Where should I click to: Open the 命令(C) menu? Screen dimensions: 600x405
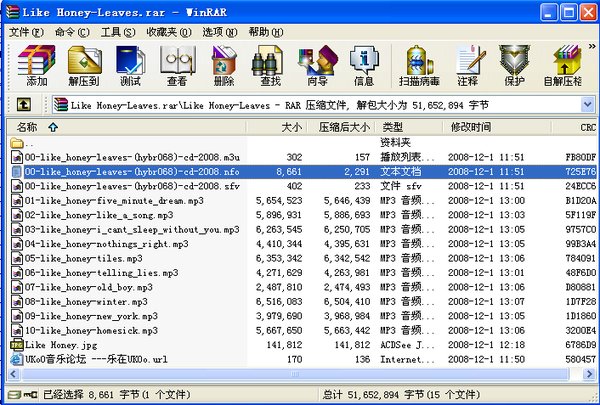pyautogui.click(x=72, y=32)
